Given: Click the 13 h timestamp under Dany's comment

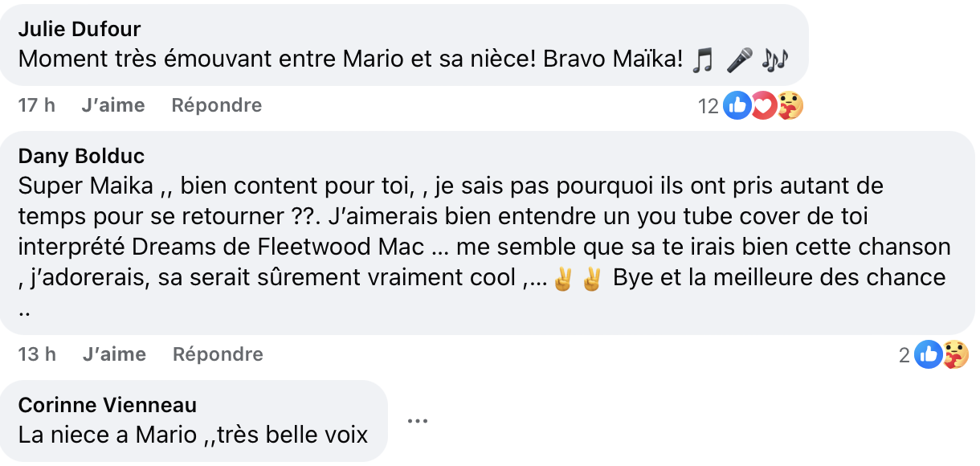Looking at the screenshot, I should 37,354.
